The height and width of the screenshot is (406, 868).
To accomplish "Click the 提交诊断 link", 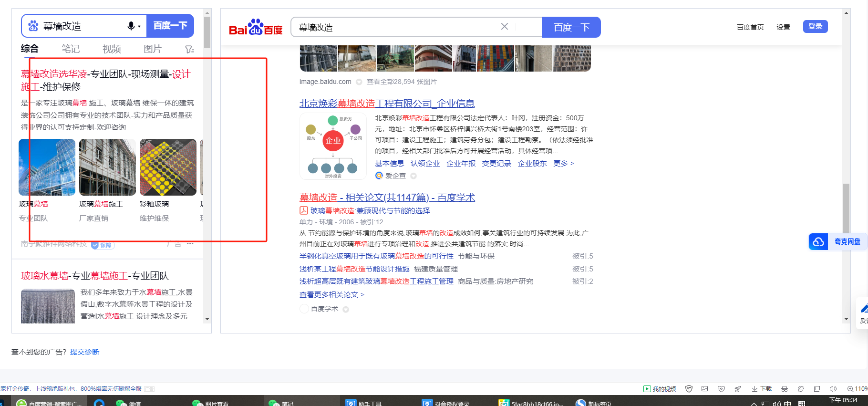I will tap(85, 352).
